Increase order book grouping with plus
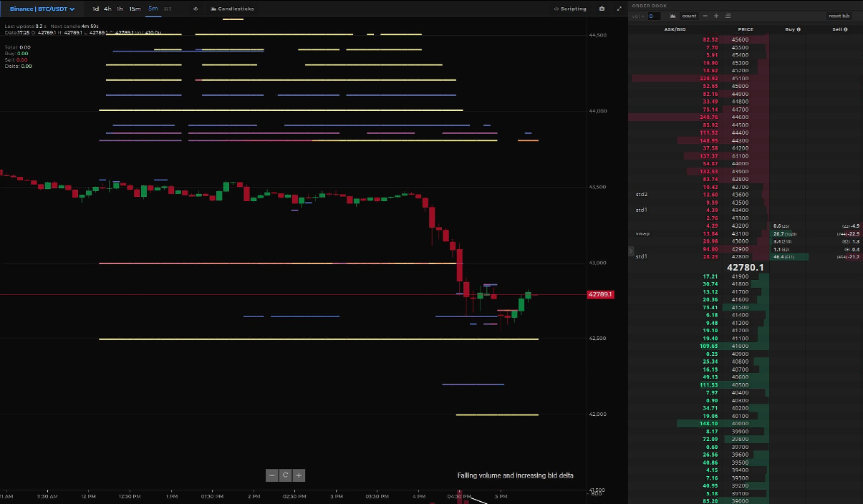The width and height of the screenshot is (863, 504). pyautogui.click(x=716, y=16)
